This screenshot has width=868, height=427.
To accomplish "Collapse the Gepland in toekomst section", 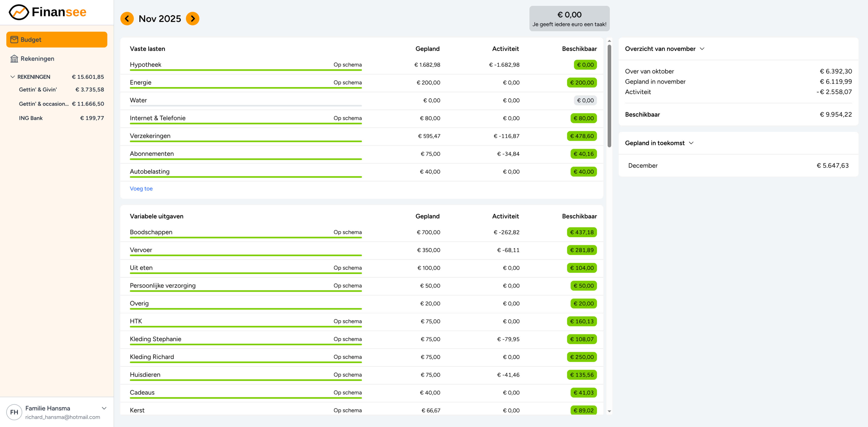I will pyautogui.click(x=691, y=143).
